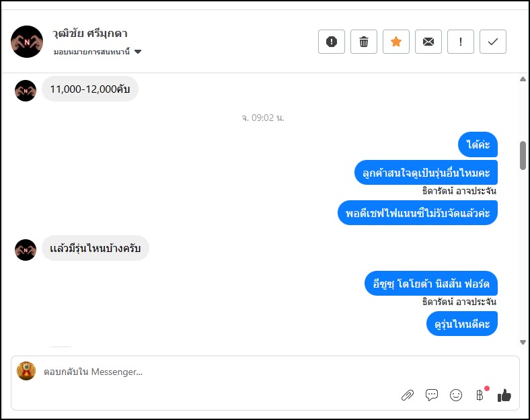Delete conversation with the trash icon
530x420 pixels.
tap(364, 42)
